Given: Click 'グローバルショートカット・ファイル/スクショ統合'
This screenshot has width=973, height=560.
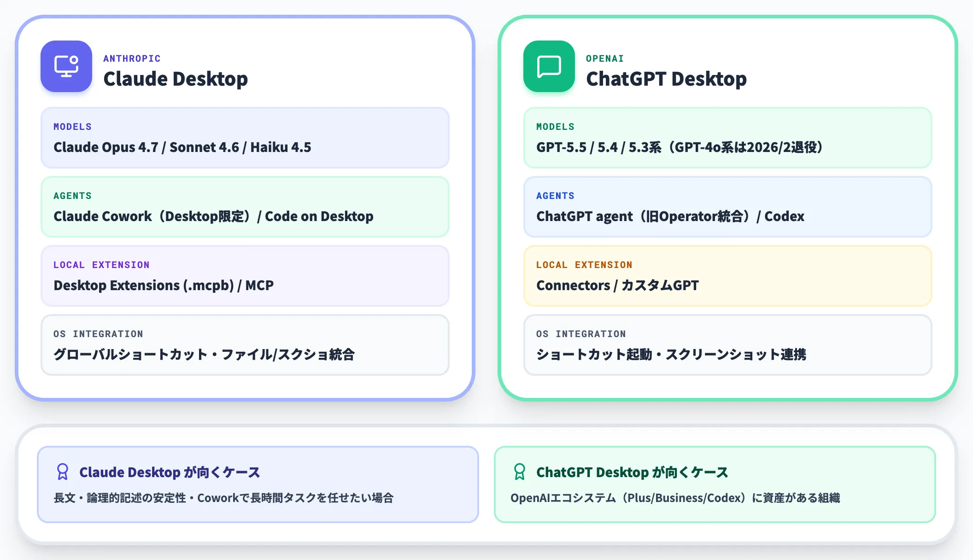Looking at the screenshot, I should point(204,355).
